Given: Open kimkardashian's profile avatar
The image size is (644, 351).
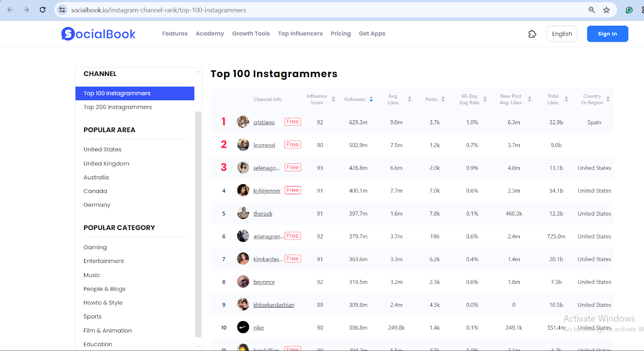Looking at the screenshot, I should pyautogui.click(x=243, y=259).
